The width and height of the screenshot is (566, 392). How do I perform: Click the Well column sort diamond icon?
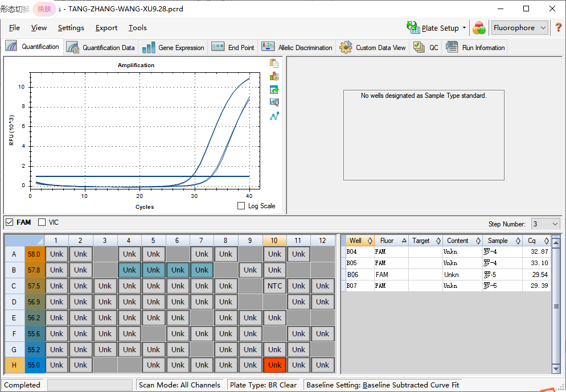tap(370, 241)
